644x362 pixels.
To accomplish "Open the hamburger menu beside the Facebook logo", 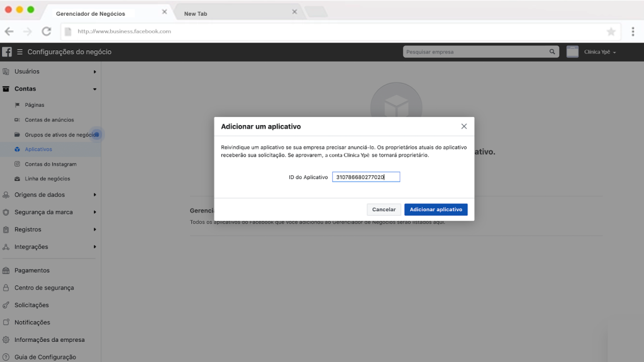I will (19, 52).
